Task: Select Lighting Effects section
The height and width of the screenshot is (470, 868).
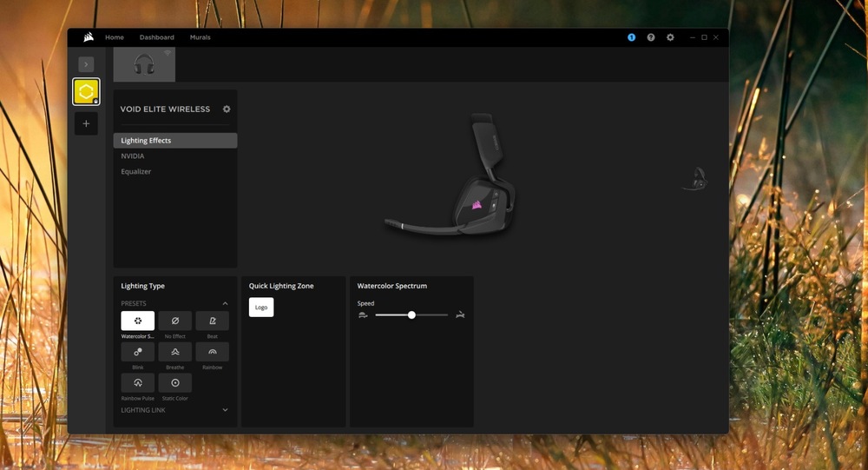Action: [x=175, y=140]
